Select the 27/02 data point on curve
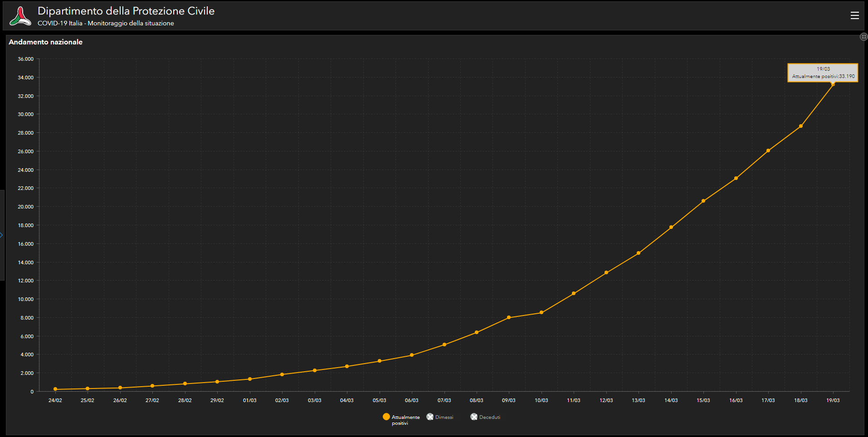This screenshot has width=868, height=437. [152, 386]
